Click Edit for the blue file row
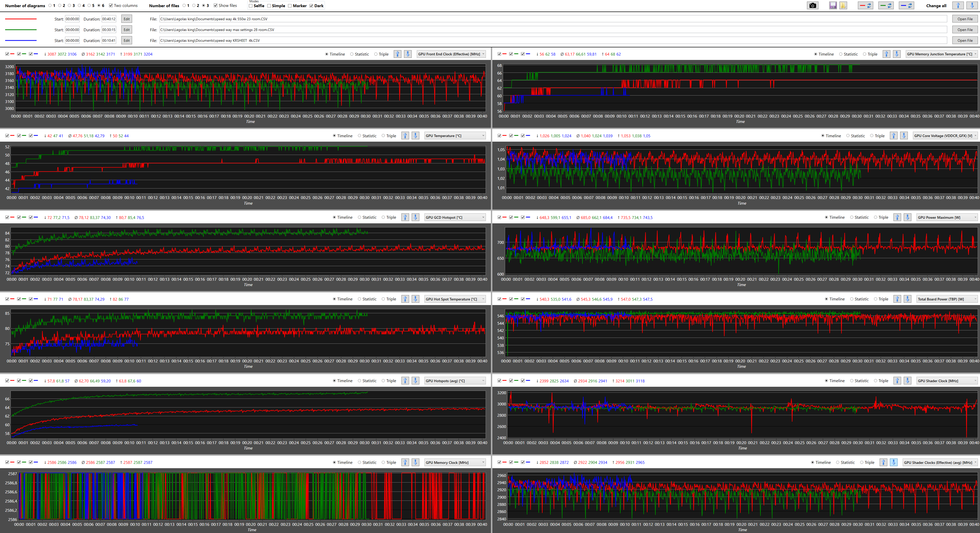The image size is (980, 533). pyautogui.click(x=127, y=40)
